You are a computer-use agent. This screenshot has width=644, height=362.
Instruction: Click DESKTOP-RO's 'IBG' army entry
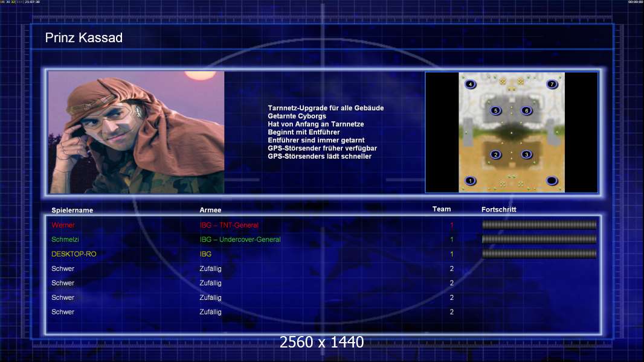[x=205, y=254]
